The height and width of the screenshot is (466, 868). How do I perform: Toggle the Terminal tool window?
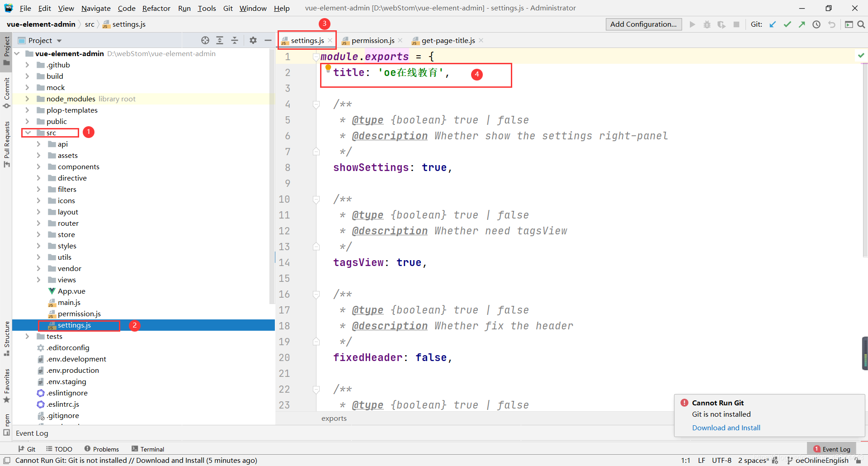click(x=148, y=449)
